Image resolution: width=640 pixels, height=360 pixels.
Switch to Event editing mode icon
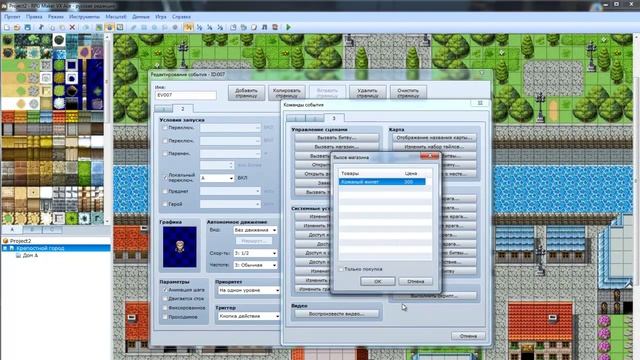(x=109, y=27)
